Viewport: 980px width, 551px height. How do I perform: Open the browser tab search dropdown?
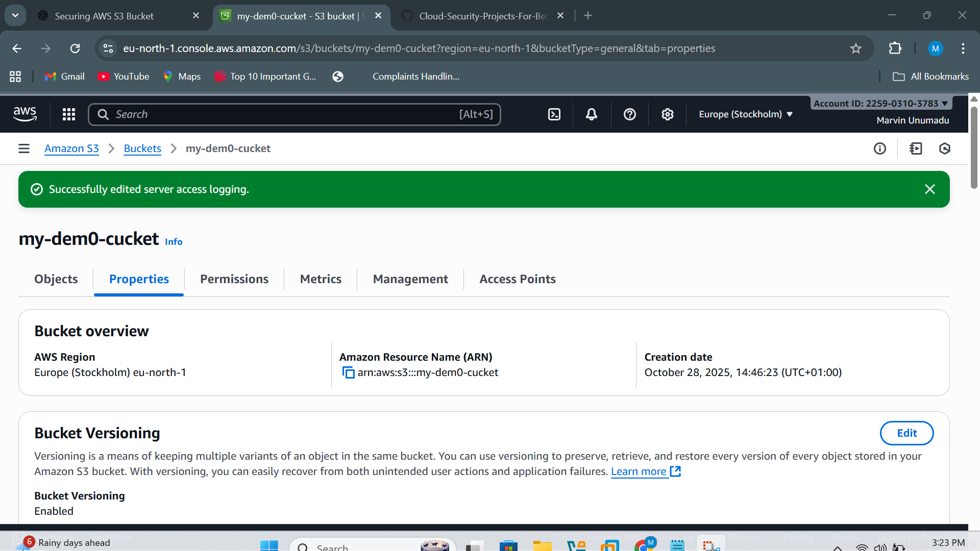(15, 15)
